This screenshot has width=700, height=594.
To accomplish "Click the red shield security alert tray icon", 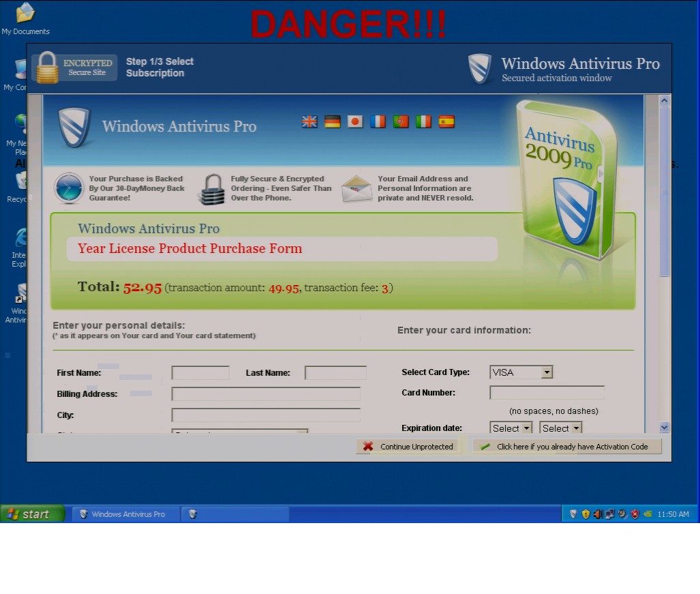I will click(x=635, y=514).
